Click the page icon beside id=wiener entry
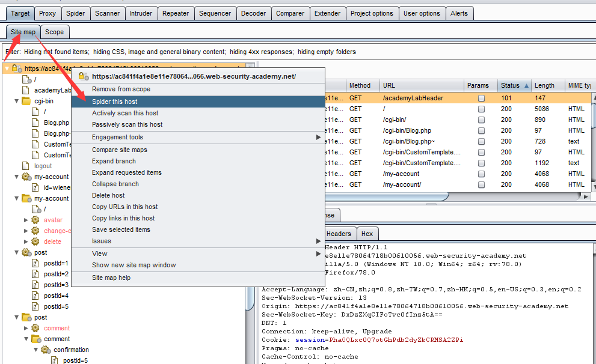 click(36, 187)
